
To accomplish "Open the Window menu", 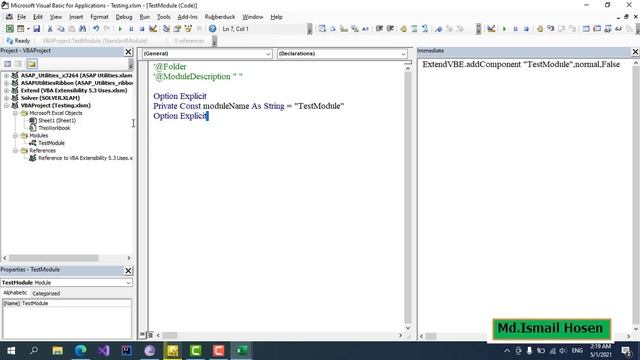I will pyautogui.click(x=253, y=17).
